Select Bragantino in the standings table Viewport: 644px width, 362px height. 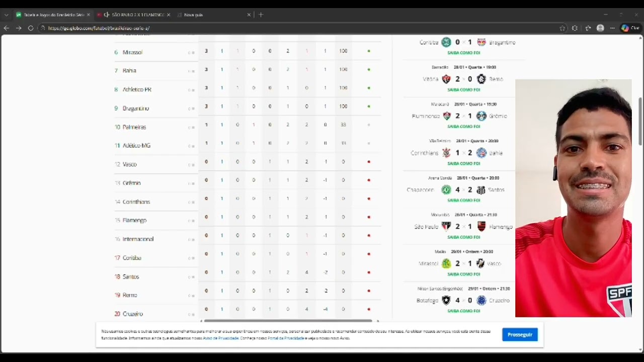136,108
